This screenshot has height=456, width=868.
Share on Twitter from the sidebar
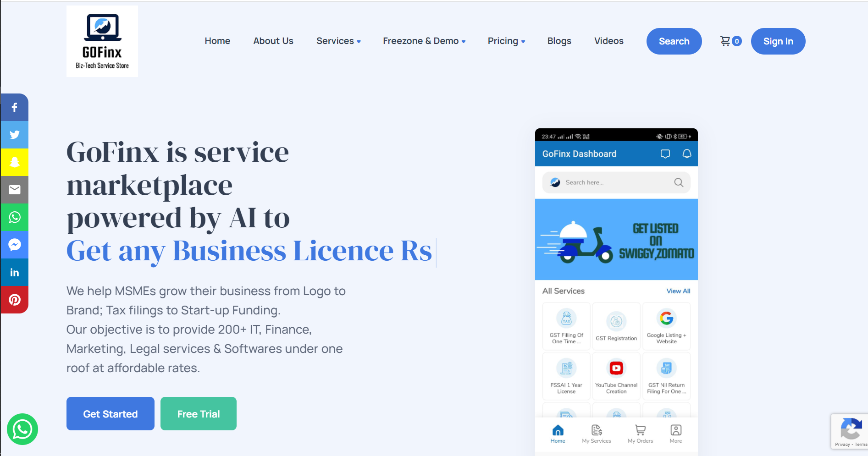click(15, 135)
